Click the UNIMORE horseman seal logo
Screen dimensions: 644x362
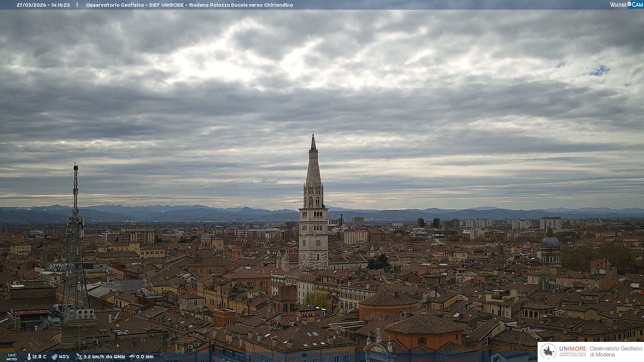click(x=548, y=352)
